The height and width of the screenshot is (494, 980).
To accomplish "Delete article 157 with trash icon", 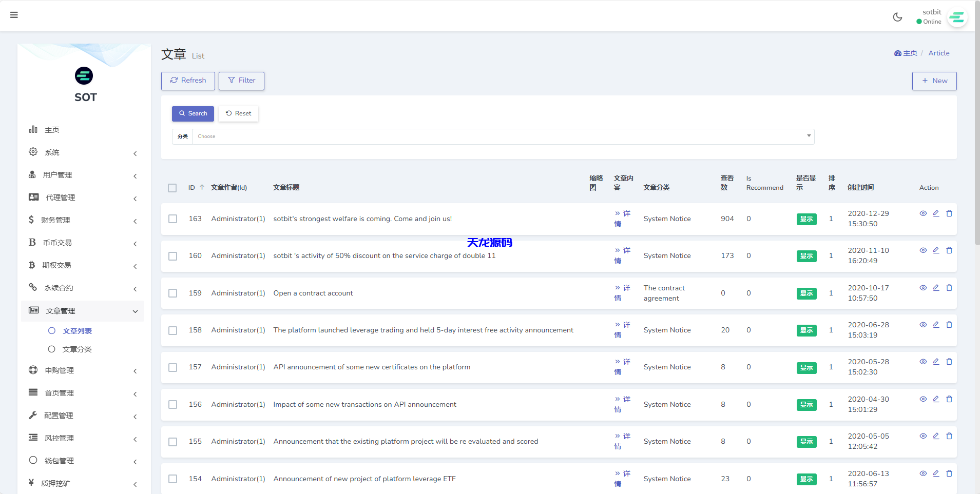I will click(x=949, y=362).
